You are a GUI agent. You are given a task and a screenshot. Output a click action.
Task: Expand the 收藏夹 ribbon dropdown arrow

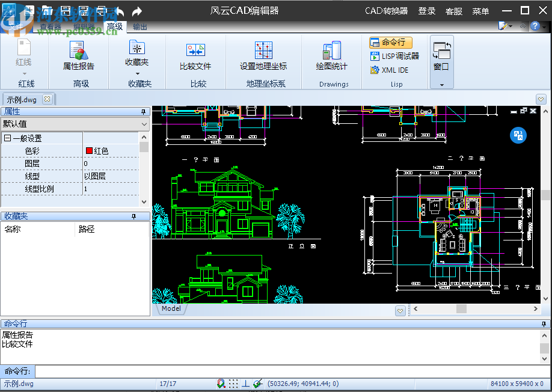pos(138,73)
